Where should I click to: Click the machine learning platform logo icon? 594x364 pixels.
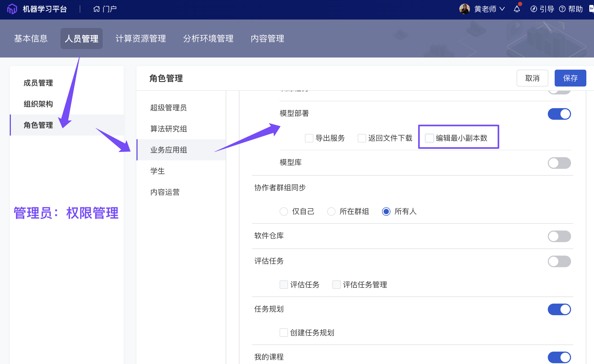click(x=12, y=9)
